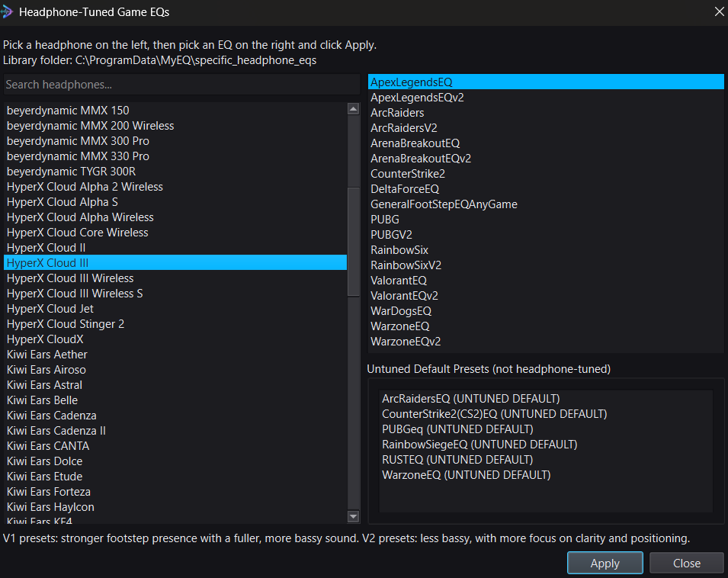Select ArenaBreakoutEQ preset
The image size is (728, 578).
(546, 143)
